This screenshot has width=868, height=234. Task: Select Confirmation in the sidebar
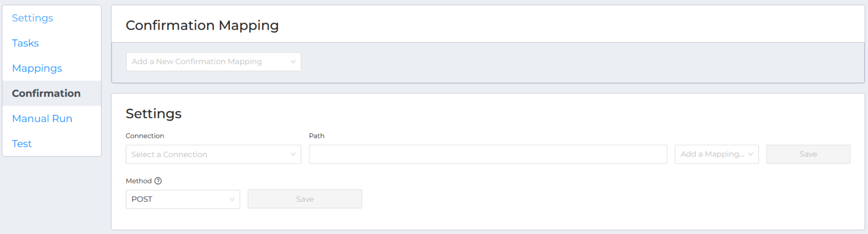click(46, 93)
